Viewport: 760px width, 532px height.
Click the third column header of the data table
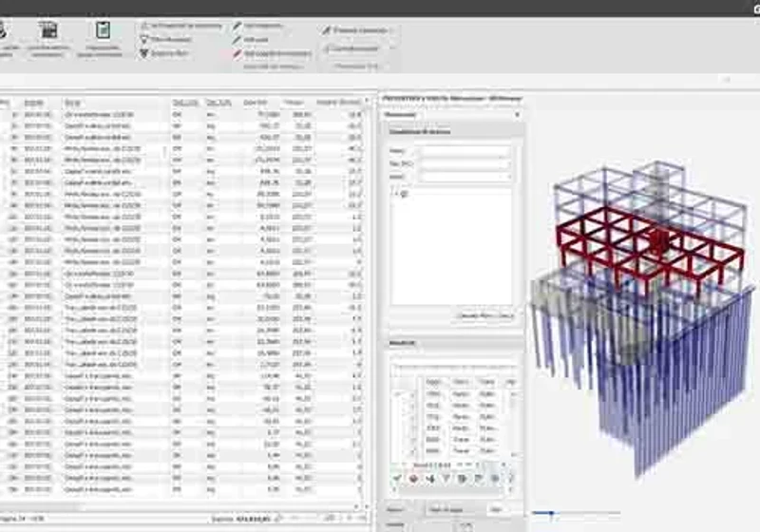coord(116,103)
